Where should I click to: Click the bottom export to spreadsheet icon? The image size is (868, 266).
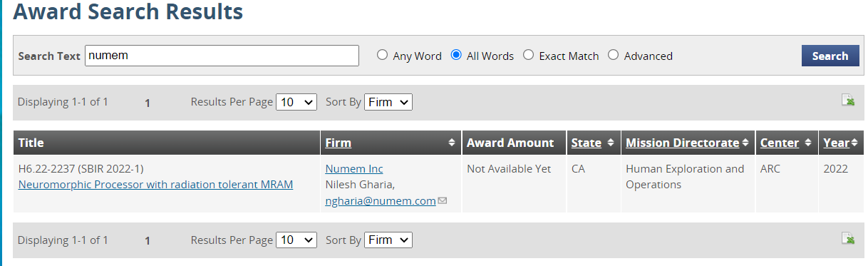pos(848,238)
